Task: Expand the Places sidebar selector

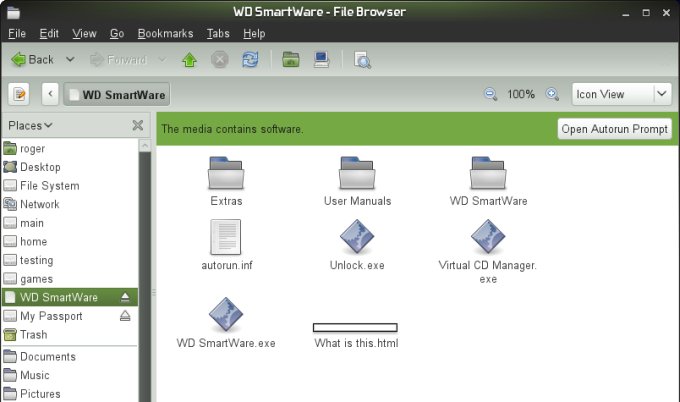Action: pos(30,126)
